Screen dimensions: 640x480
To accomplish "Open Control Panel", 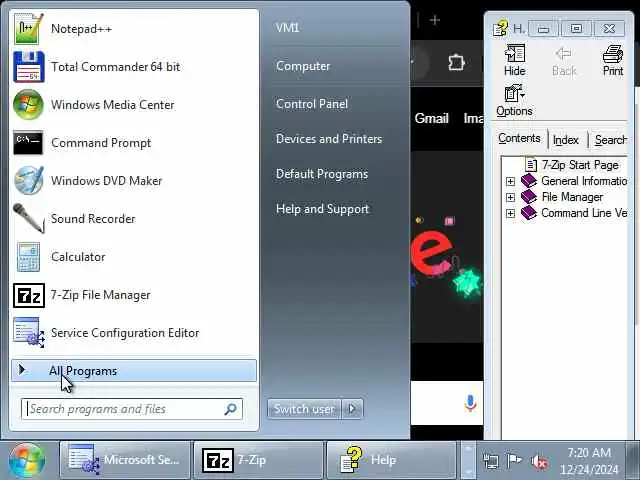I will tap(312, 104).
